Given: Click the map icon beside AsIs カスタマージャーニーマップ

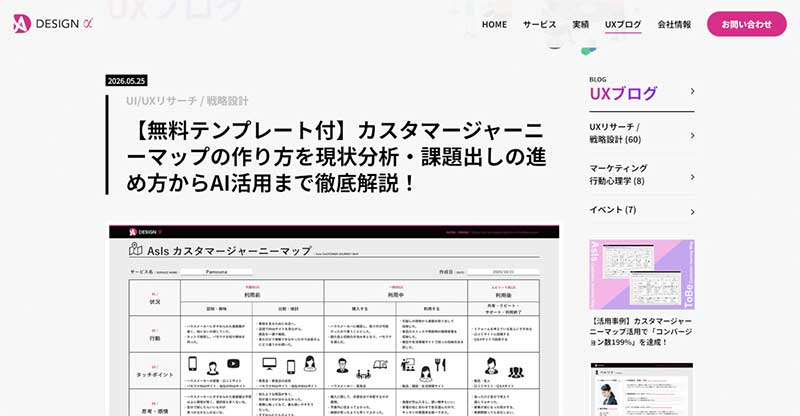Looking at the screenshot, I should (x=136, y=249).
